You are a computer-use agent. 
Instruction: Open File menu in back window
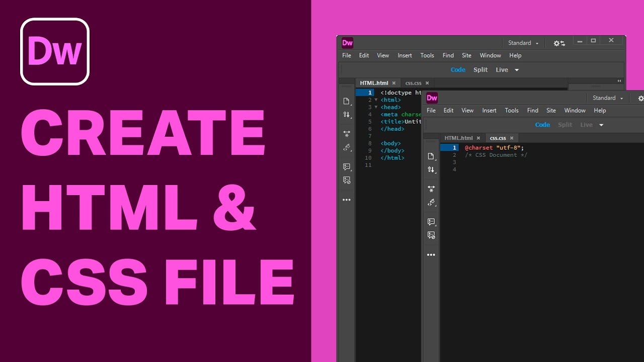click(x=347, y=56)
